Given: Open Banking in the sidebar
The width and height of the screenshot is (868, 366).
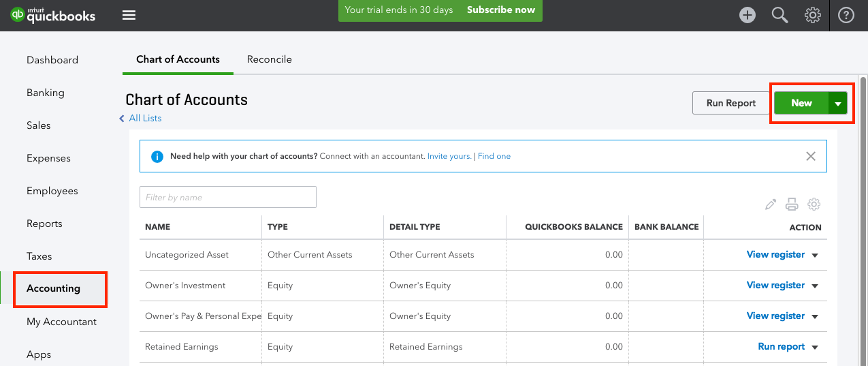Looking at the screenshot, I should pyautogui.click(x=46, y=93).
